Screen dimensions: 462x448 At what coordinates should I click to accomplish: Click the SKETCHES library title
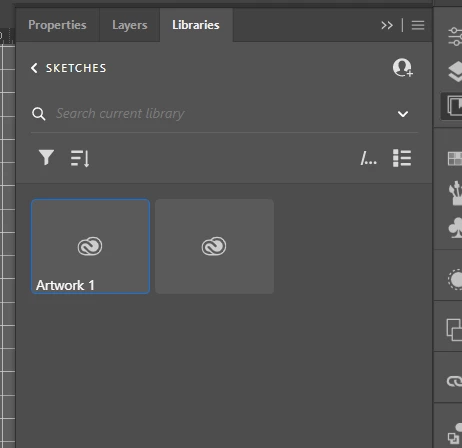tap(76, 68)
